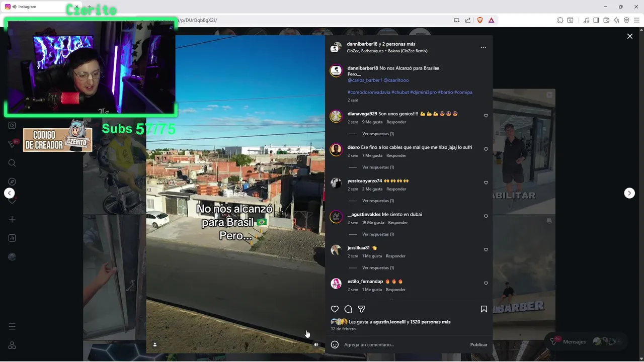Expand replies under dexro's comment
Screen dimensions: 644x362
pos(378,167)
